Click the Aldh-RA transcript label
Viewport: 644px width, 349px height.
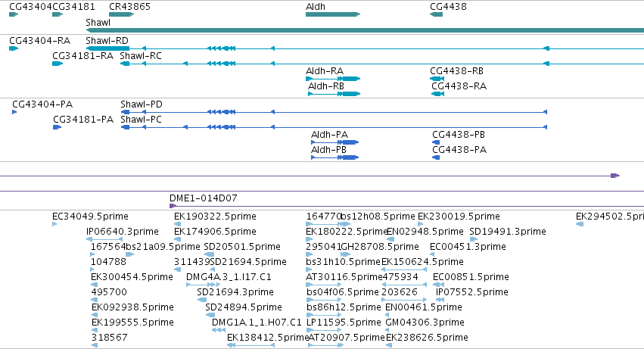pos(325,71)
